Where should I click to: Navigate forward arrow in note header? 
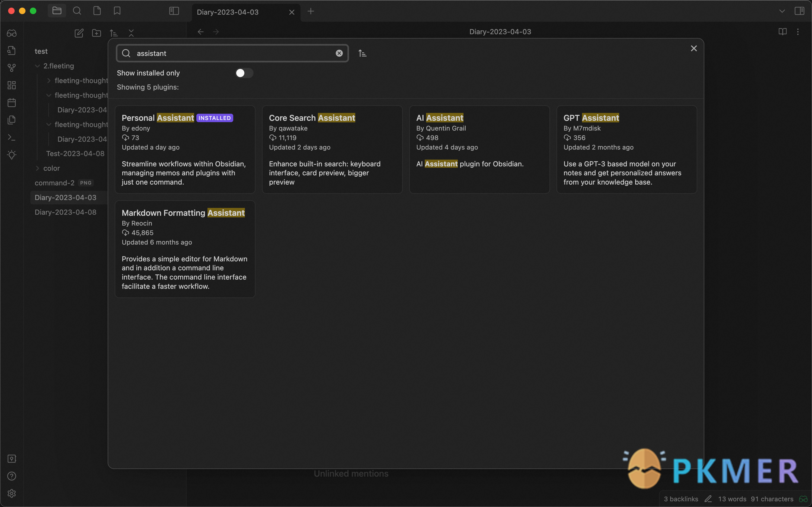pyautogui.click(x=216, y=32)
